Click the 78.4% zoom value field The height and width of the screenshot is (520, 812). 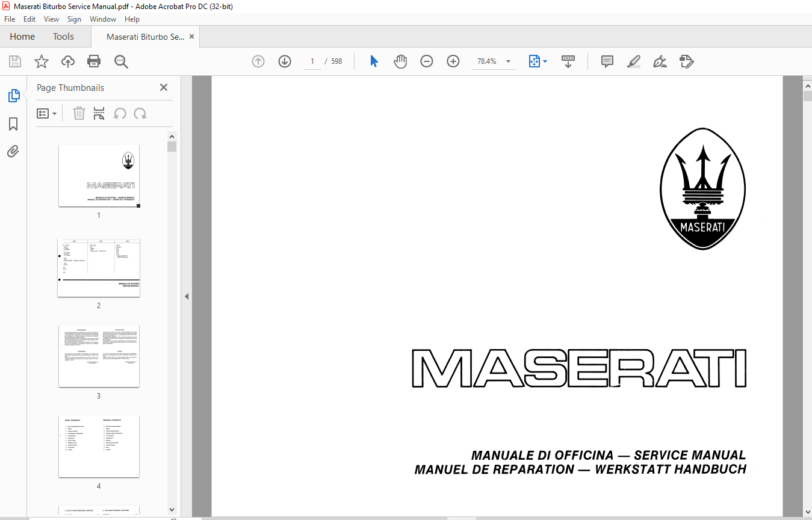coord(487,61)
